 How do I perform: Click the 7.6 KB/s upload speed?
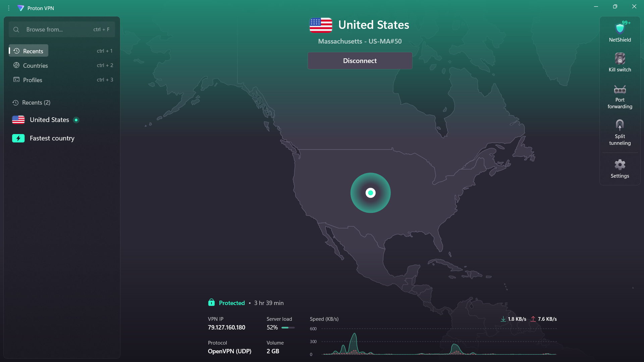pos(547,319)
